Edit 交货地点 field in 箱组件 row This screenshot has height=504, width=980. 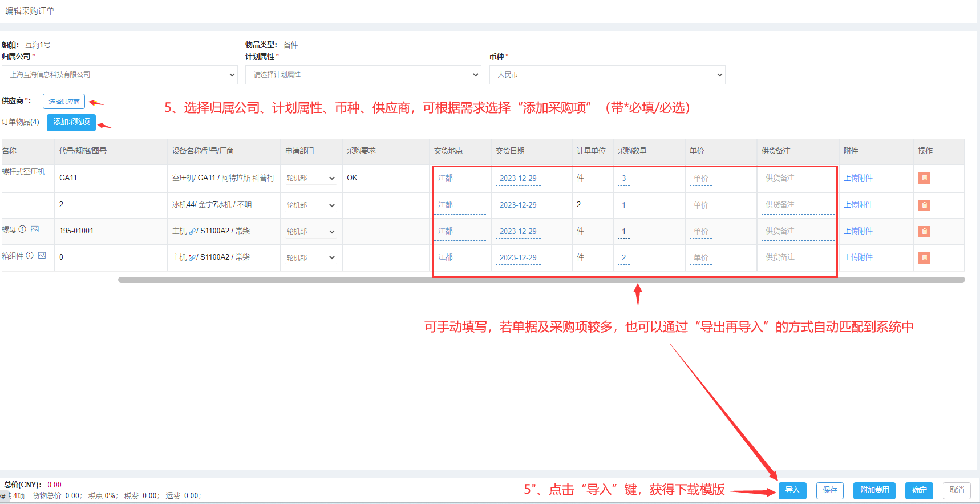click(460, 258)
